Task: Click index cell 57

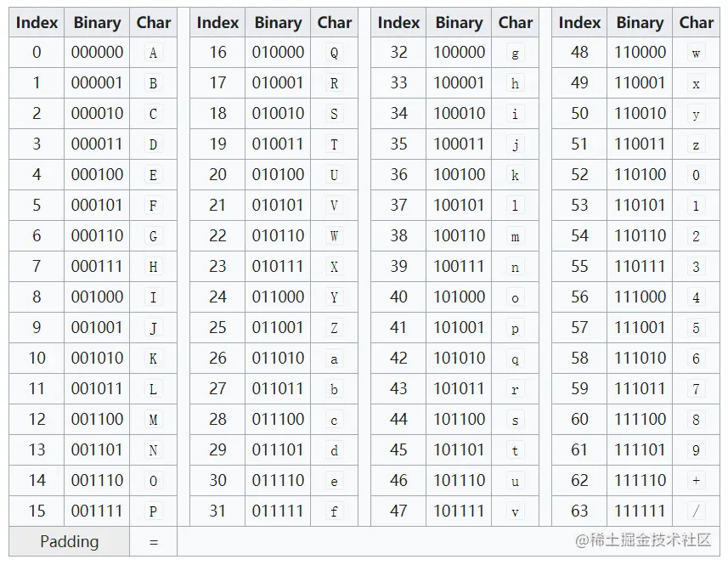Action: [579, 328]
